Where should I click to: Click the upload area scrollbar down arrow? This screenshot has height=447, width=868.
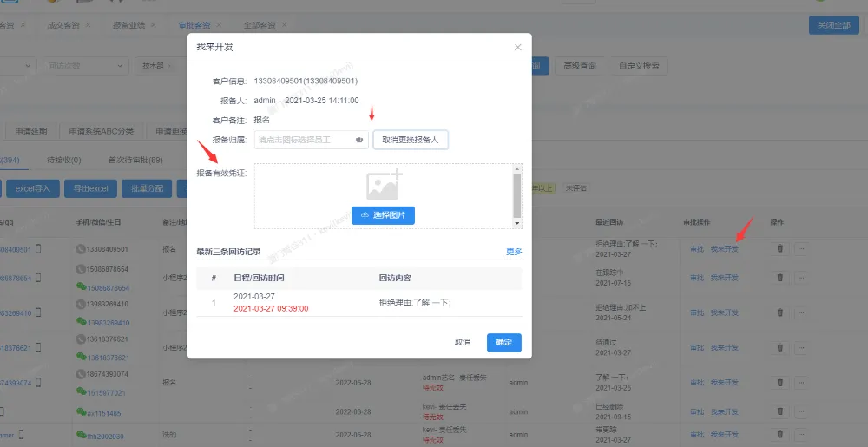pos(517,223)
